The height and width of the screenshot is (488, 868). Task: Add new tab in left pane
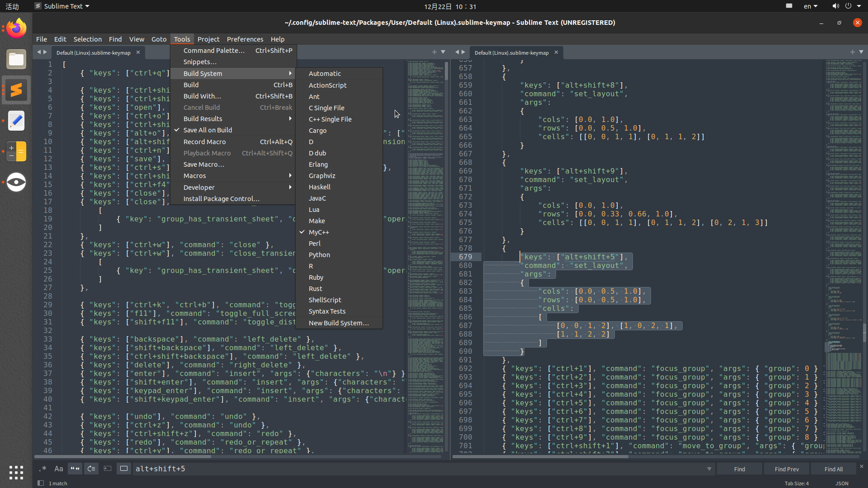point(434,52)
